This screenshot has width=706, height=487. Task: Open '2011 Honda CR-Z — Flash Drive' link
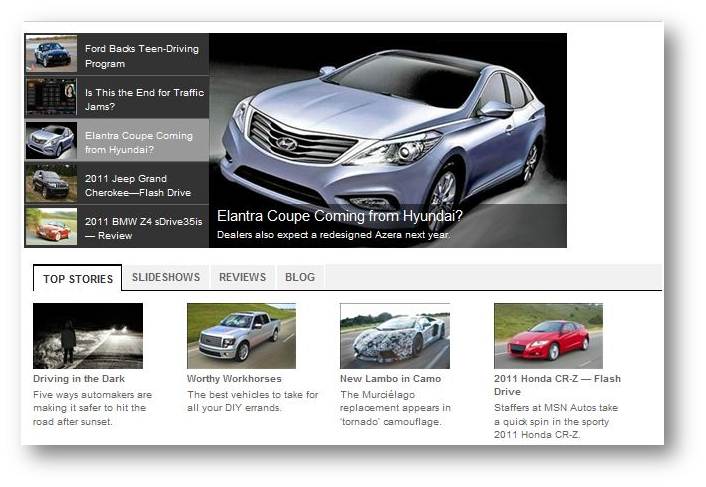[557, 385]
